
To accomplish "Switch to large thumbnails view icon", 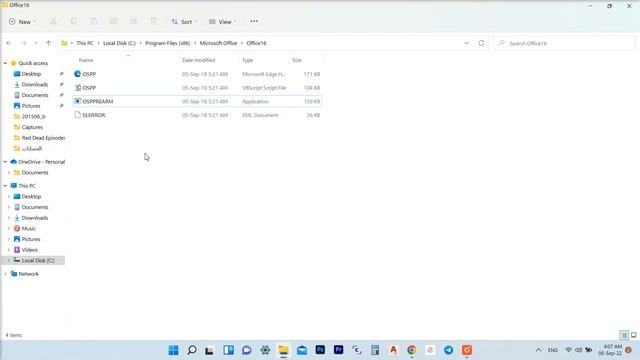I will (633, 335).
